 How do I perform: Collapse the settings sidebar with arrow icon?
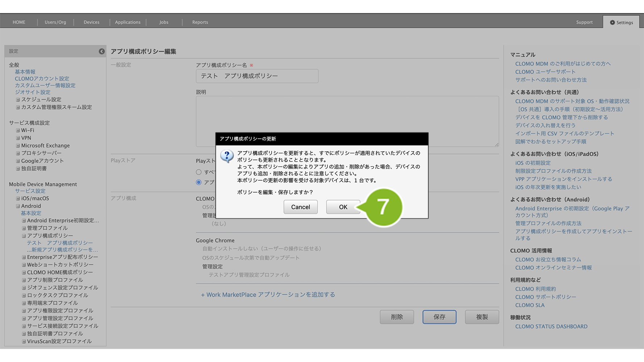click(x=102, y=51)
